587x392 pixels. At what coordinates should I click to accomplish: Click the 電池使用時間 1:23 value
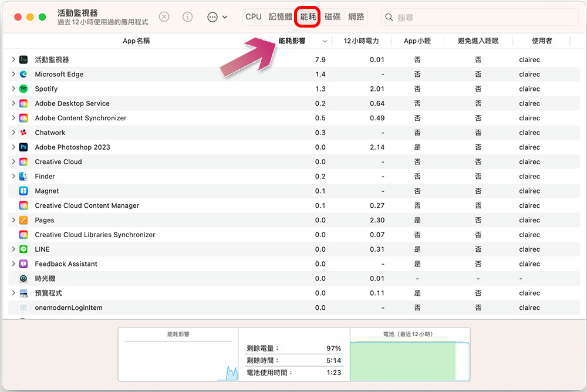333,373
